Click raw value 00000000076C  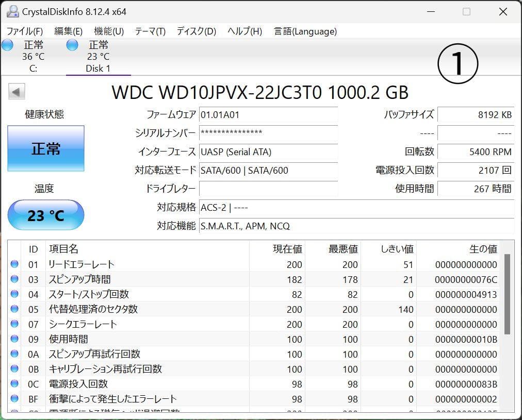coord(466,280)
